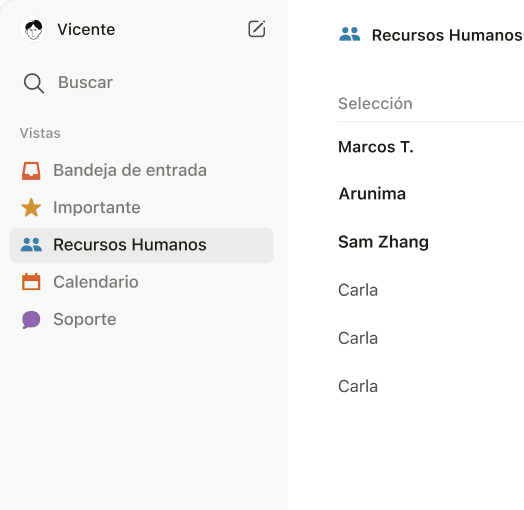Click the Vistas section label
The image size is (524, 510).
(40, 133)
